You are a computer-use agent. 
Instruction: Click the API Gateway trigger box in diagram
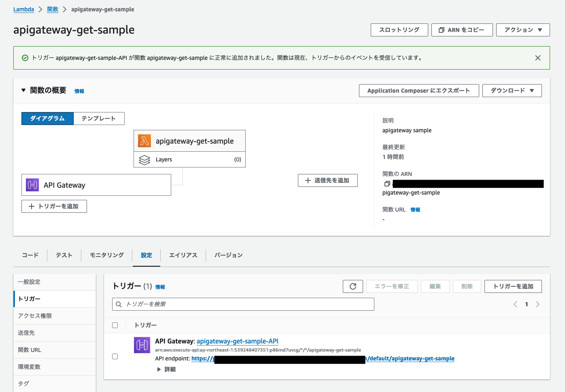[96, 185]
